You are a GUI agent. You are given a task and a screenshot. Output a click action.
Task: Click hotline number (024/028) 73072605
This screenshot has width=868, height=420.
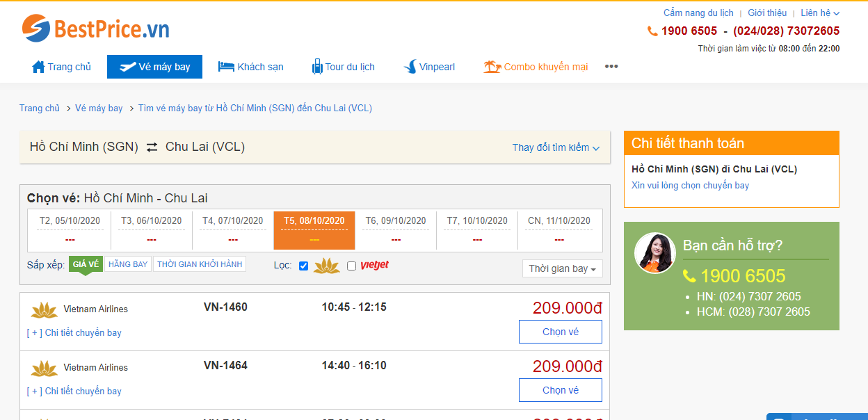[787, 31]
